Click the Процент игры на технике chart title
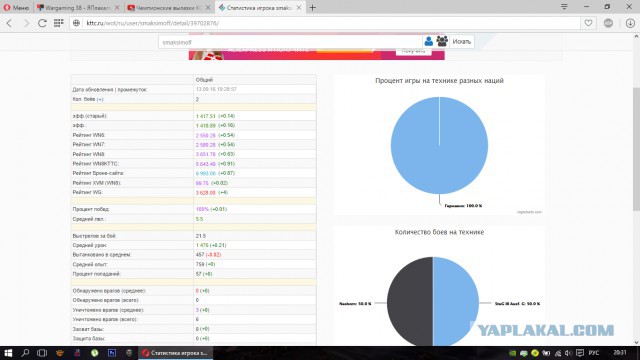This screenshot has height=360, width=640. pyautogui.click(x=439, y=81)
